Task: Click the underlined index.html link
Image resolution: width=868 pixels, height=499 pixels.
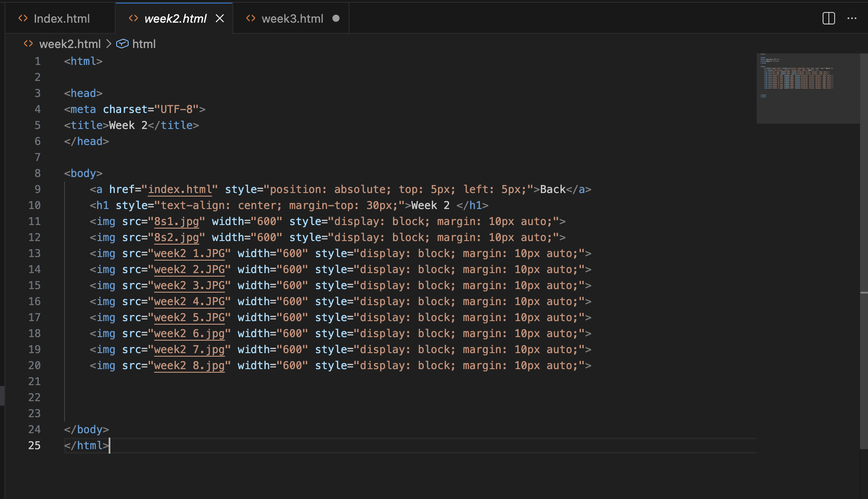Action: (x=179, y=189)
